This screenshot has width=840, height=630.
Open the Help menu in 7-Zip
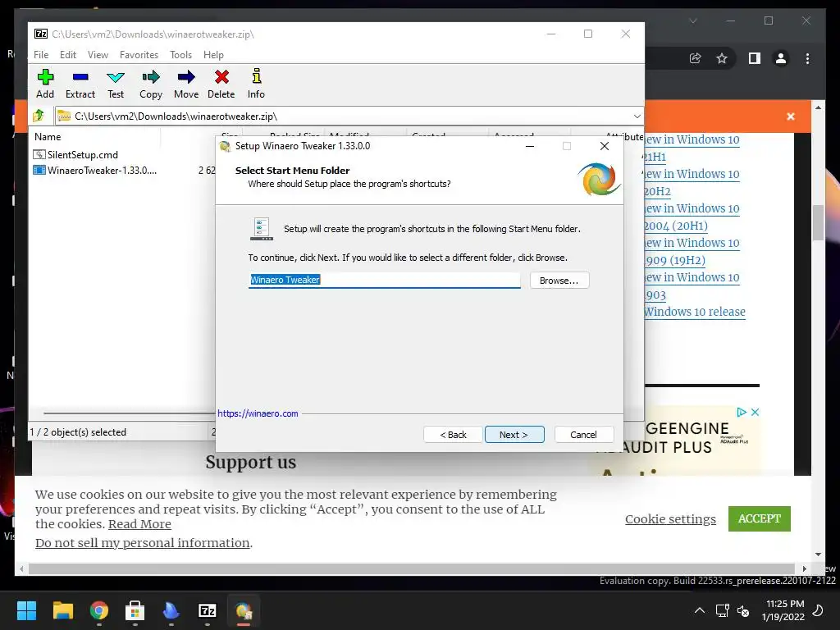pyautogui.click(x=213, y=55)
